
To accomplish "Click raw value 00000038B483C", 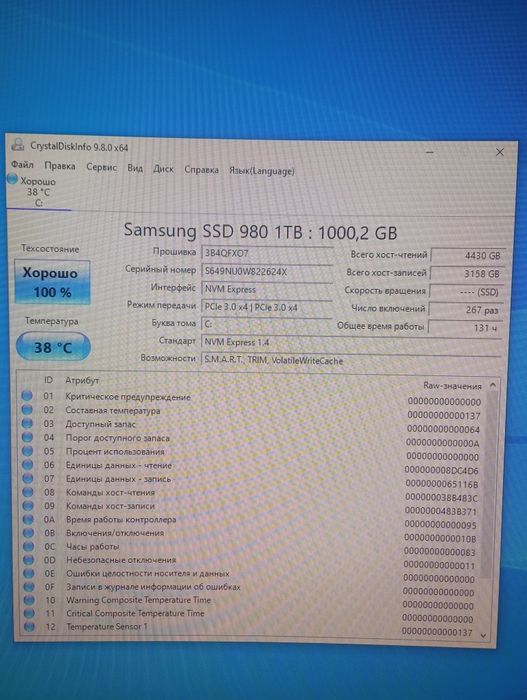I will point(441,497).
